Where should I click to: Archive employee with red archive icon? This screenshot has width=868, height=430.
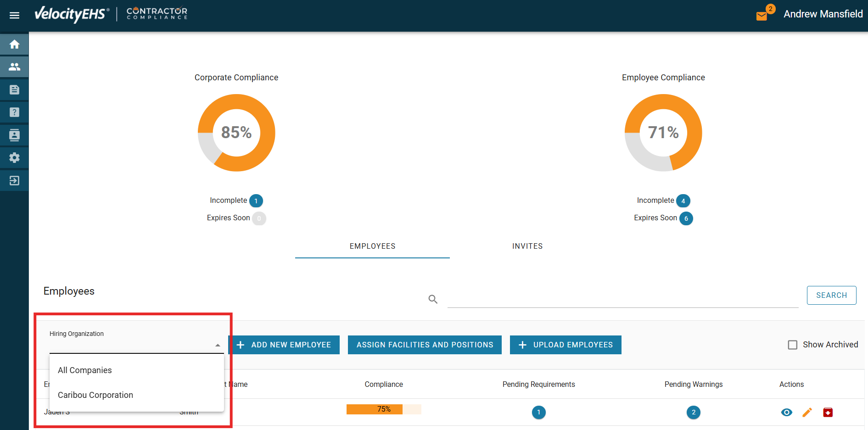click(x=828, y=412)
